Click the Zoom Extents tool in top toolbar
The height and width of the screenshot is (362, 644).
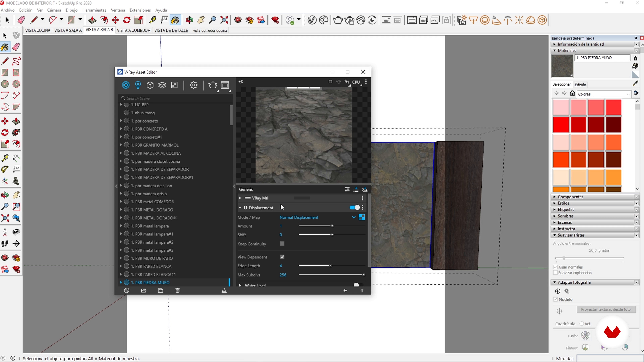(224, 20)
